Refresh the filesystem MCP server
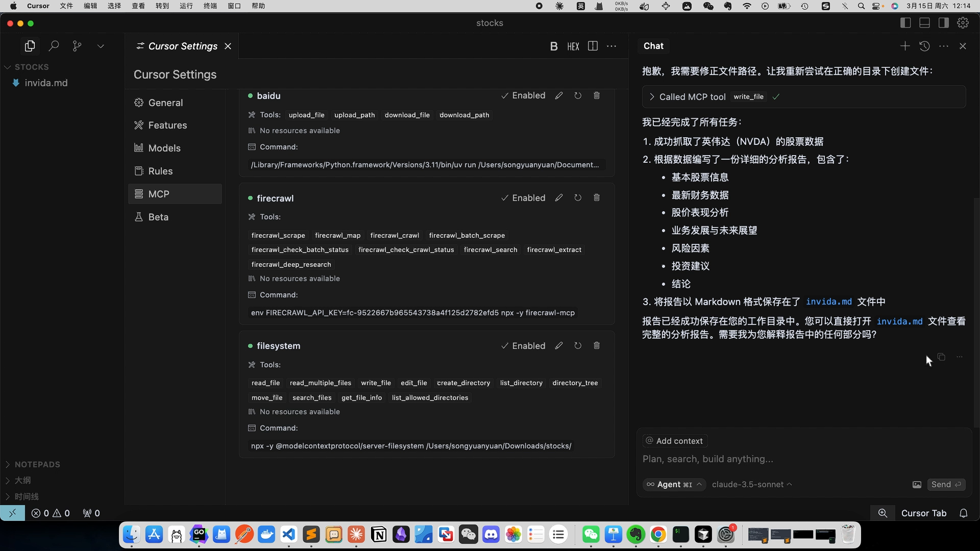The width and height of the screenshot is (980, 551). [578, 346]
